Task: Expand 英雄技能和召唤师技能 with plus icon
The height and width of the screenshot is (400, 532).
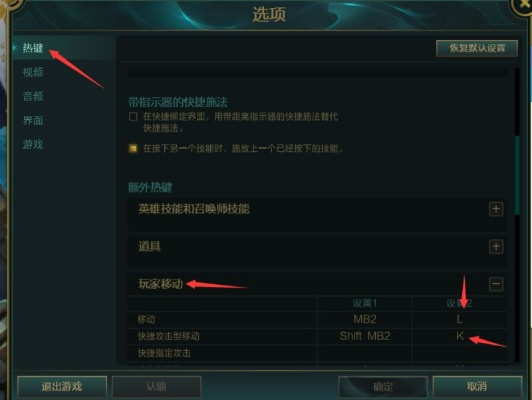Action: (496, 209)
